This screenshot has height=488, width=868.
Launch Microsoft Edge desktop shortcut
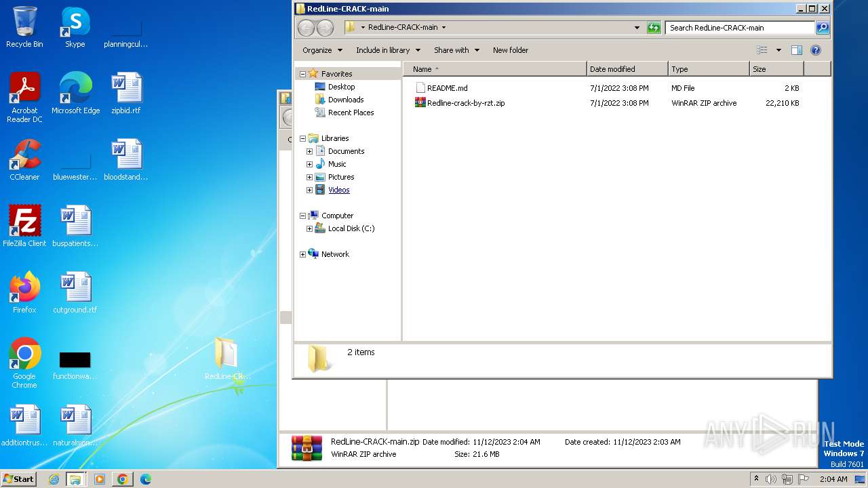(x=75, y=94)
